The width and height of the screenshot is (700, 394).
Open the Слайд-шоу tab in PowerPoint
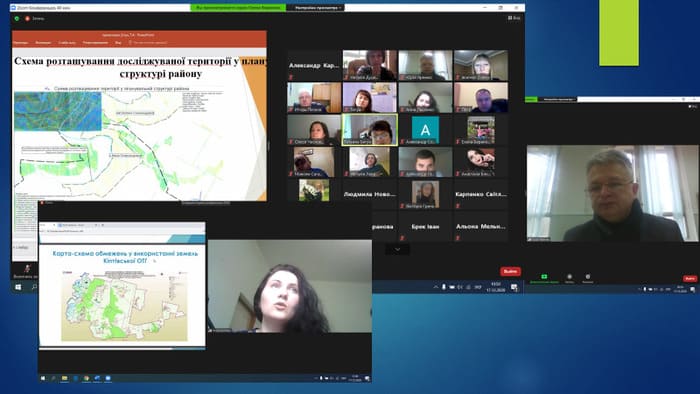pos(67,43)
